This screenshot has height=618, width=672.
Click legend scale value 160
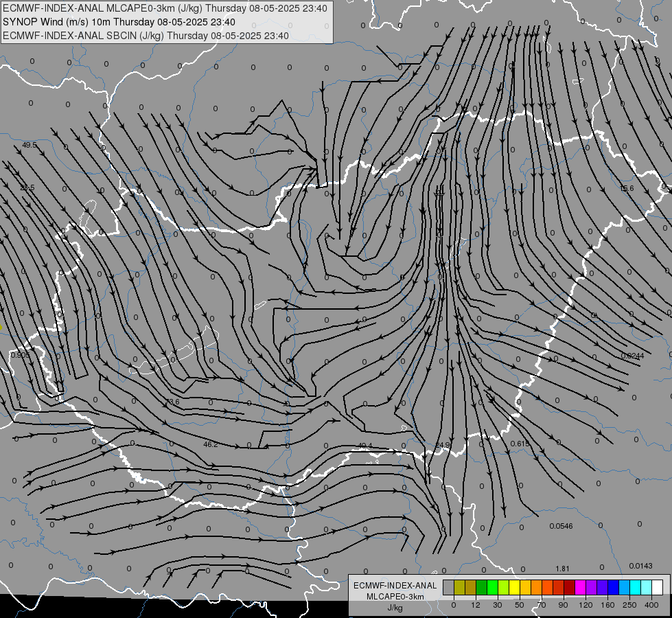coord(607,605)
